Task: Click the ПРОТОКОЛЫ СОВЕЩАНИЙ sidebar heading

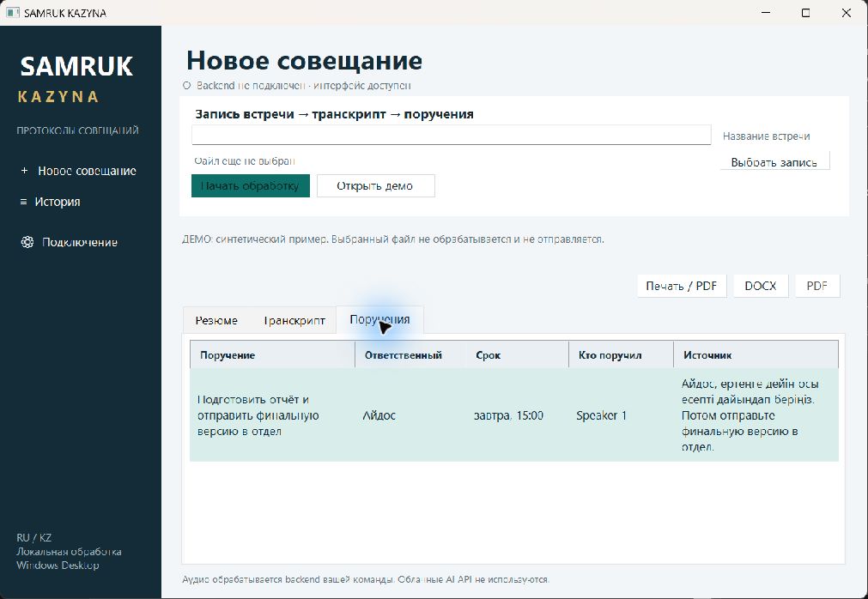Action: tap(77, 131)
